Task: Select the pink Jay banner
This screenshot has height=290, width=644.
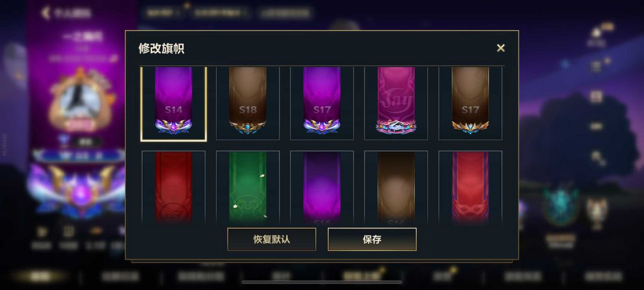Action: coord(396,103)
